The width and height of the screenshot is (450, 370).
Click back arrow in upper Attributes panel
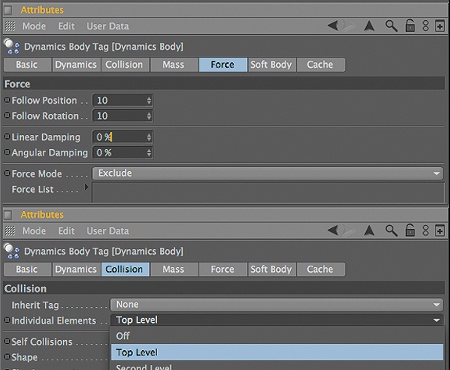pyautogui.click(x=333, y=25)
